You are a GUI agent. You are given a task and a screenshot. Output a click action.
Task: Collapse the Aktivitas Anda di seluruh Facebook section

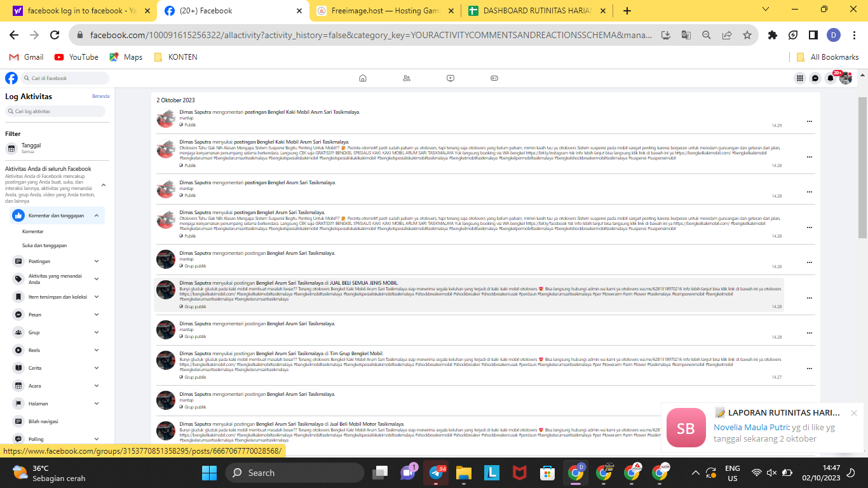tap(104, 185)
